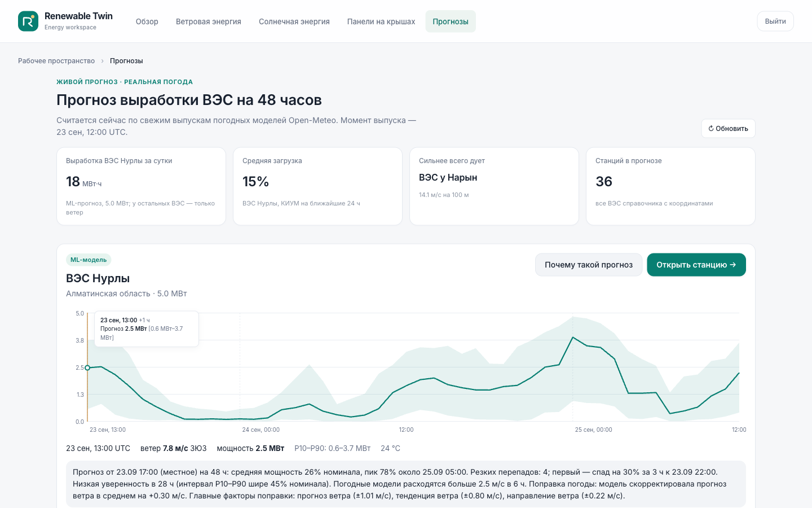
Task: Refresh forecast with the Обновить button
Action: tap(729, 129)
